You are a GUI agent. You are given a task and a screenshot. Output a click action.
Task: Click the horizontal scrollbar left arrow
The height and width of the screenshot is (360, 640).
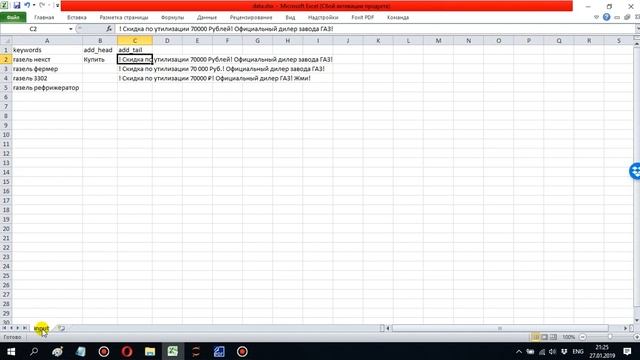click(x=388, y=328)
